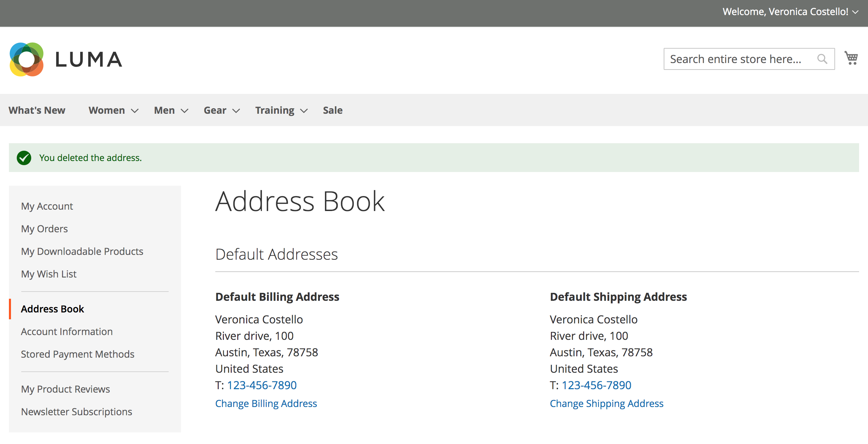
Task: Go to the Training category
Action: pyautogui.click(x=275, y=110)
